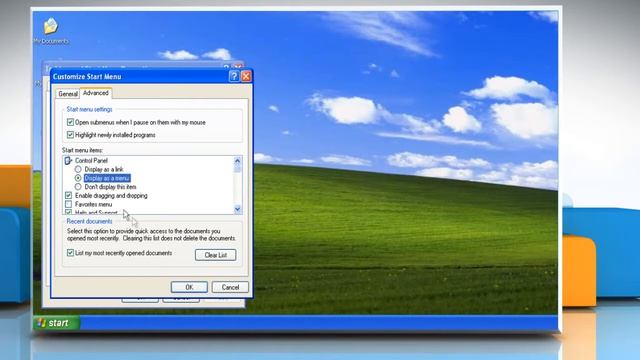
Task: Select the Advanced tab
Action: [x=96, y=93]
